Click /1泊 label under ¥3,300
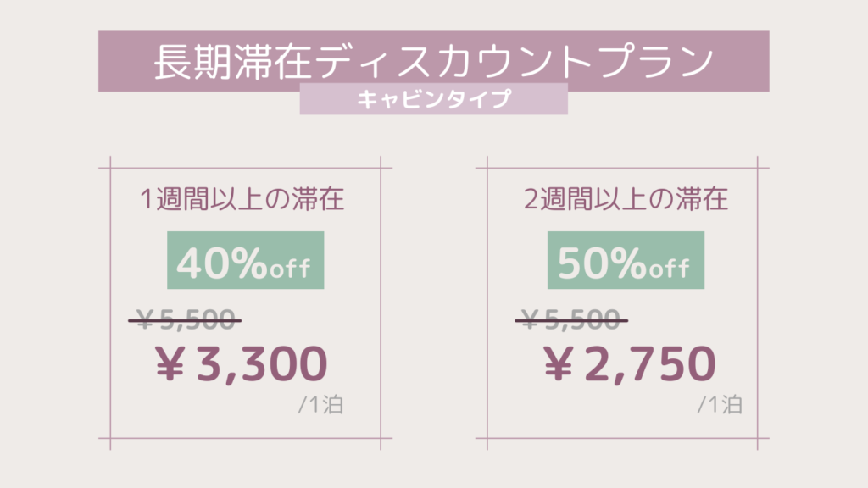Viewport: 868px width, 488px height. coord(321,405)
